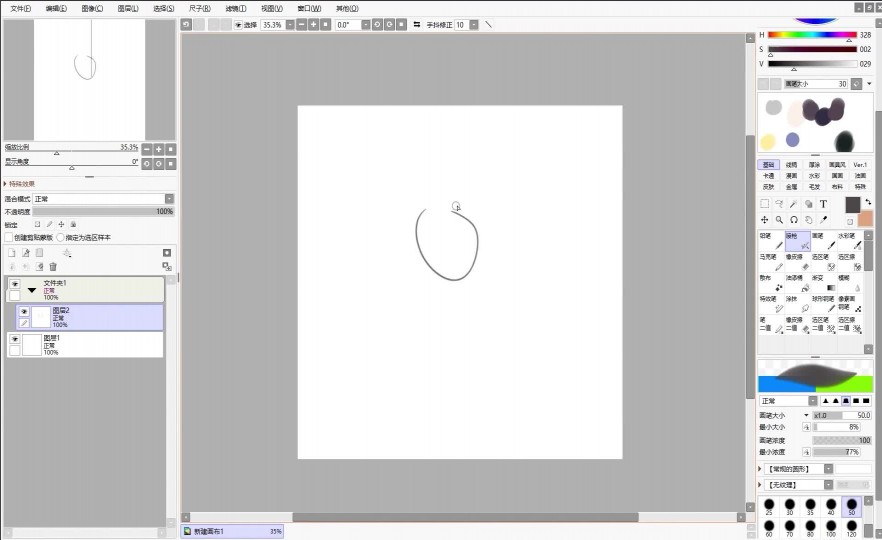Switch to the Ver.1 brush group tab
This screenshot has height=540, width=882.
click(860, 165)
